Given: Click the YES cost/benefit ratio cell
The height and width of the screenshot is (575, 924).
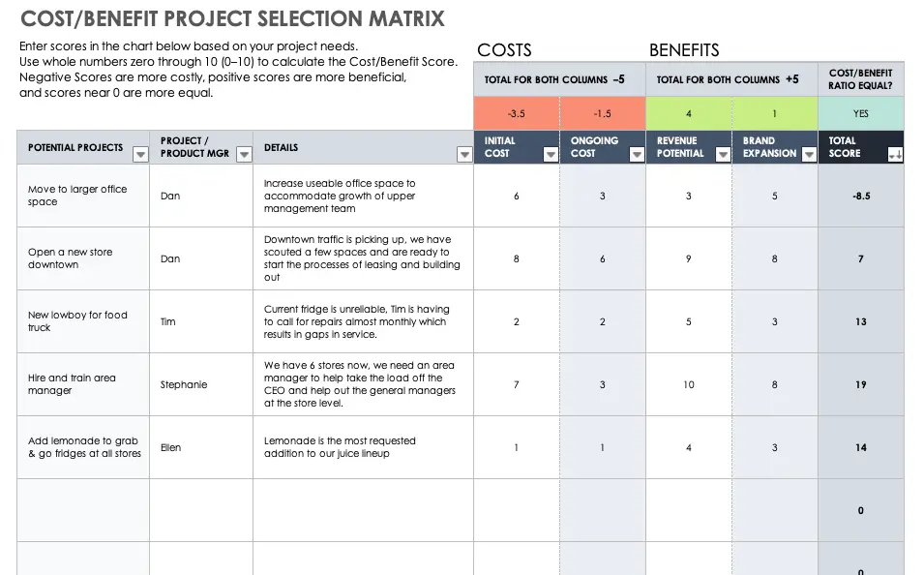Looking at the screenshot, I should (861, 112).
